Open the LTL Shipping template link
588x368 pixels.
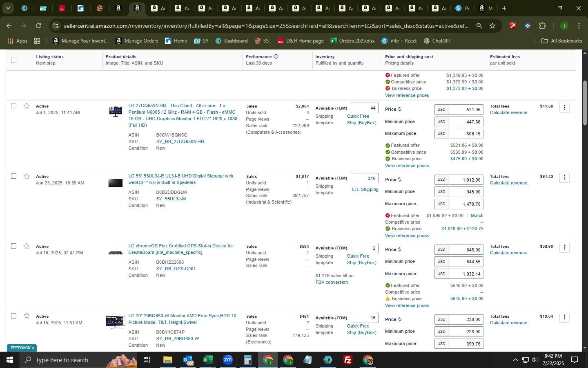tap(365, 189)
